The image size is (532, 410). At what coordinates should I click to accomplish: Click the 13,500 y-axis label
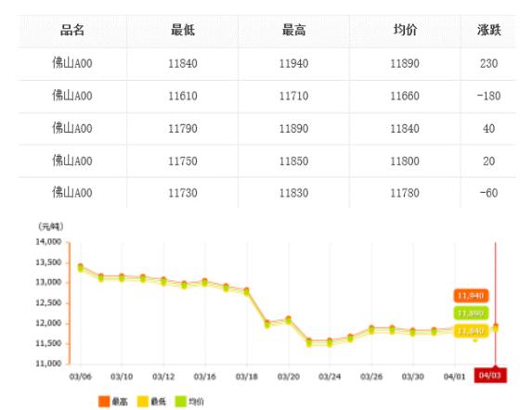tap(49, 263)
